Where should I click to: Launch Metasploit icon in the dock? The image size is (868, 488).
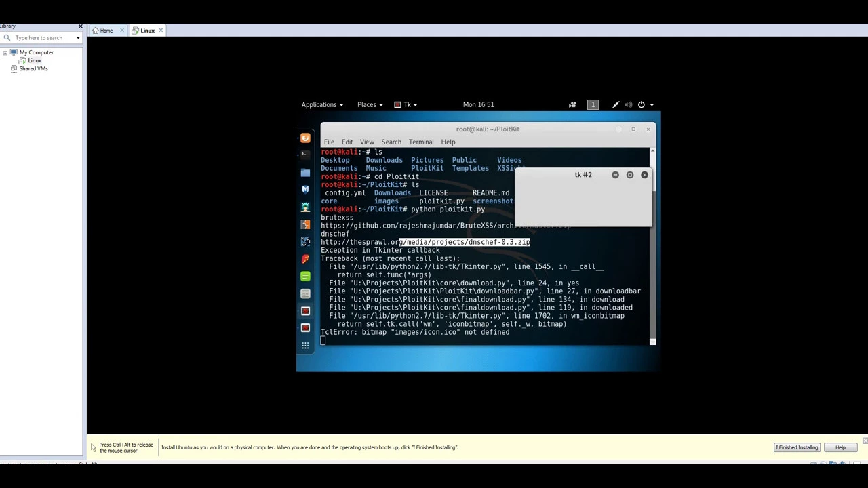pos(305,190)
